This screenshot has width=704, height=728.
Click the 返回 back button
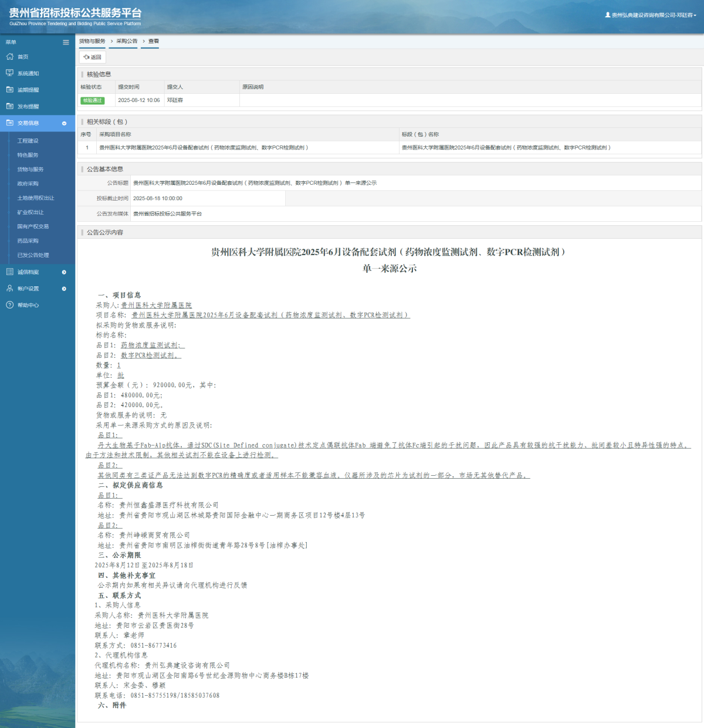pyautogui.click(x=92, y=57)
